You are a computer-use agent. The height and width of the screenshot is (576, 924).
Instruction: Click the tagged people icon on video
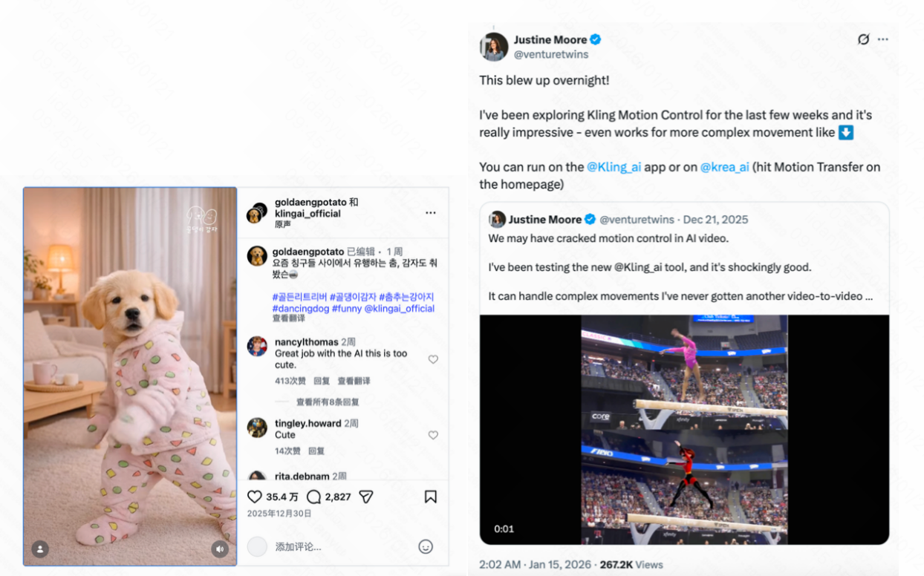pyautogui.click(x=40, y=549)
